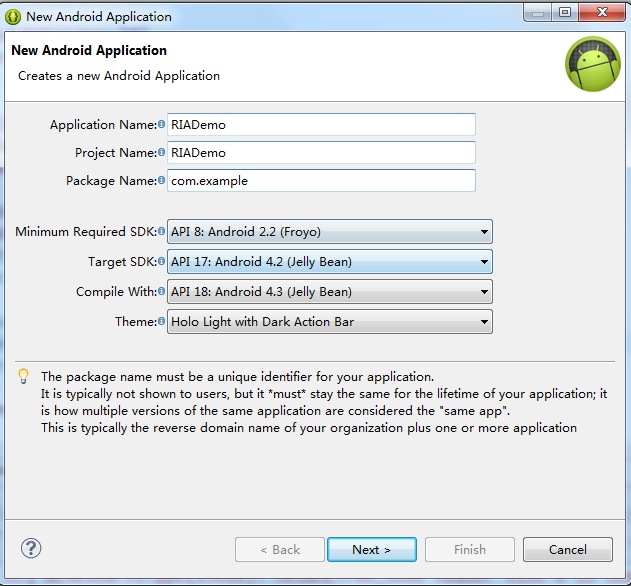
Task: Click info icon beside Theme
Action: click(161, 321)
